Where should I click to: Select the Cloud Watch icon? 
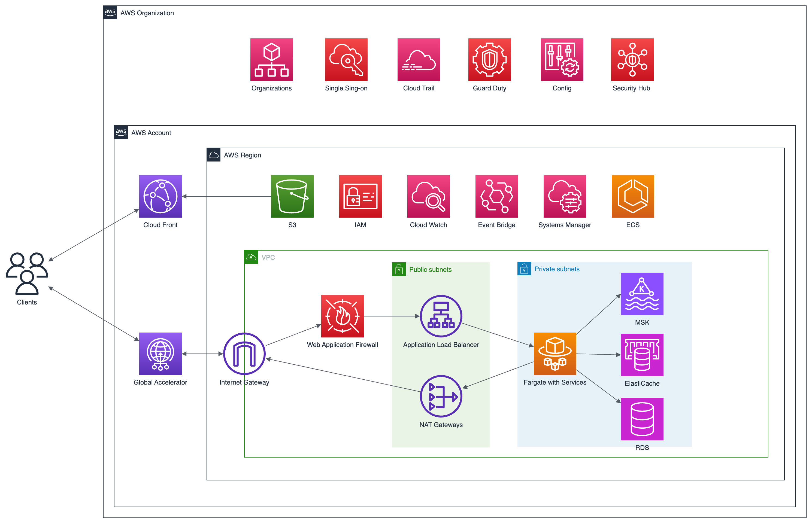[428, 196]
